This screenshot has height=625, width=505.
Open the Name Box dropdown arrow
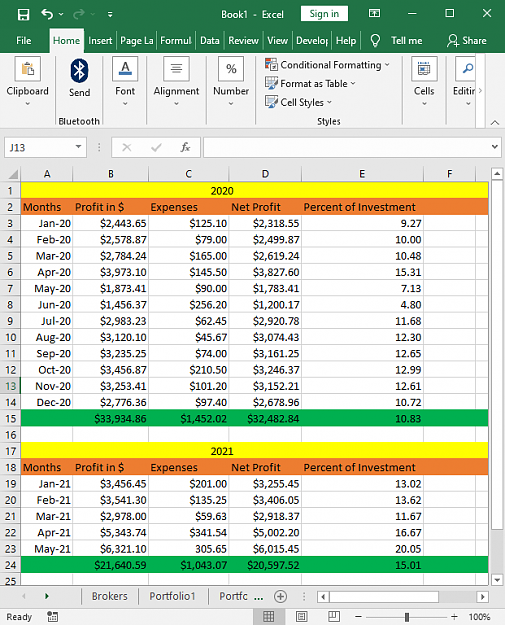[x=79, y=147]
